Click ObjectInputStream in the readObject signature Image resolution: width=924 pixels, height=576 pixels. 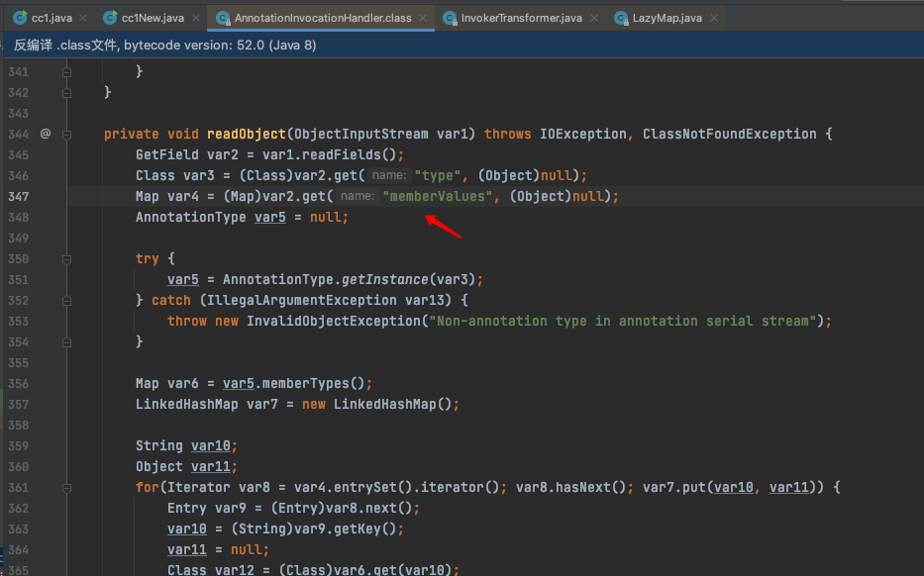pyautogui.click(x=361, y=135)
